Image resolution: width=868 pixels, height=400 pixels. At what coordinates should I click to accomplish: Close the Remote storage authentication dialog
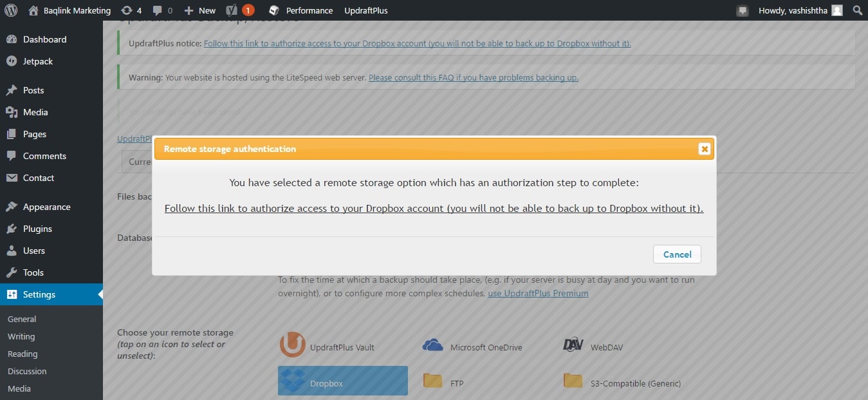705,149
